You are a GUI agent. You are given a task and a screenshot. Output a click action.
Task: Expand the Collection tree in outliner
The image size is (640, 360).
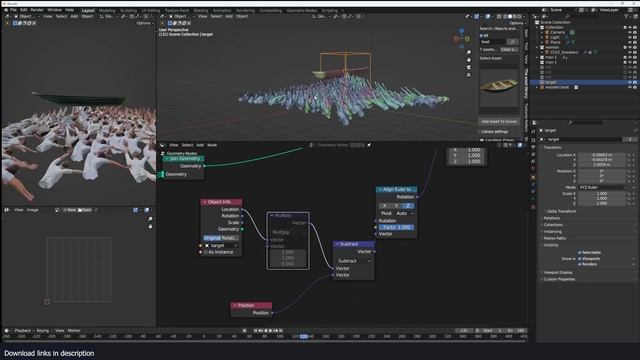coord(538,27)
